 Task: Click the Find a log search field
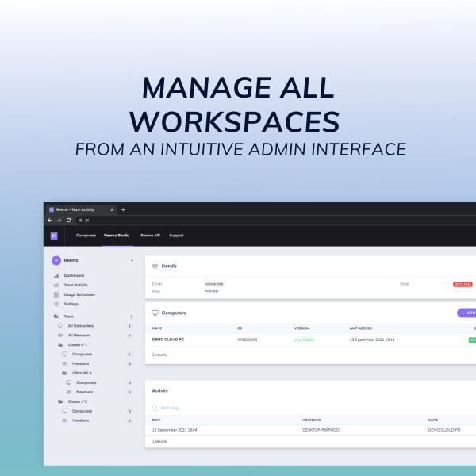(171, 409)
